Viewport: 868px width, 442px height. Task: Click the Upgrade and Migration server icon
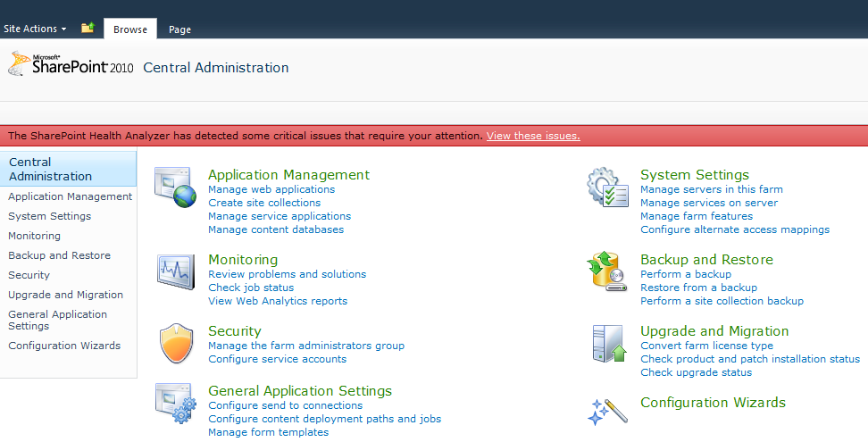tap(606, 343)
